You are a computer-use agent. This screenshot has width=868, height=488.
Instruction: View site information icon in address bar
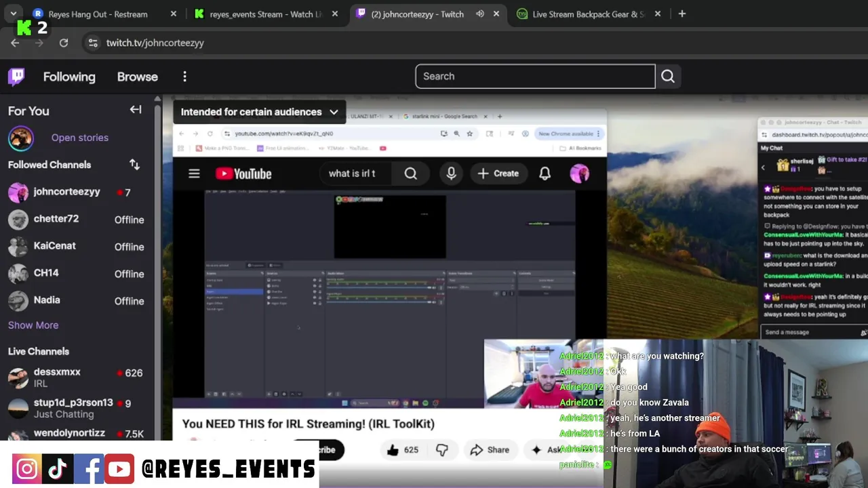coord(93,43)
